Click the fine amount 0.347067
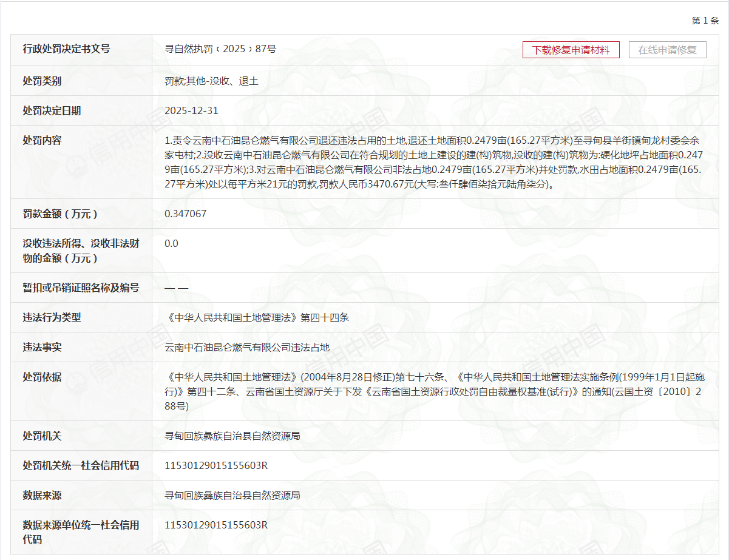 tap(185, 214)
